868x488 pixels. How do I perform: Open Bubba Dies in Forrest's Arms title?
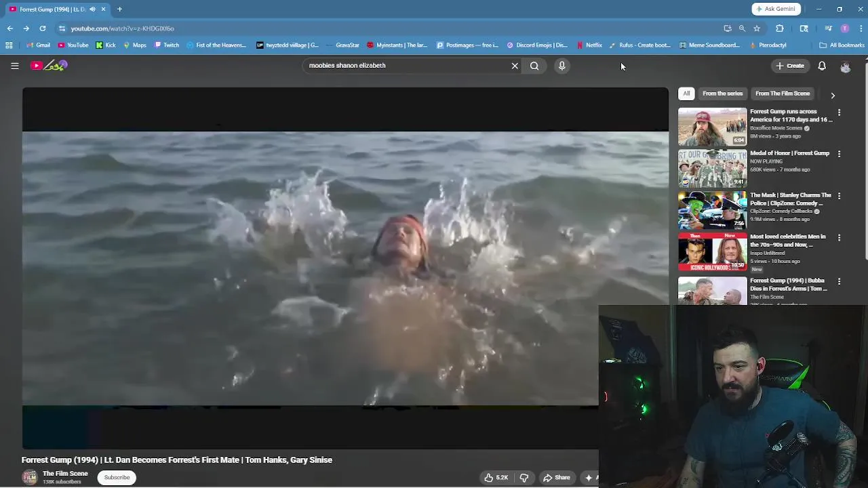(789, 284)
